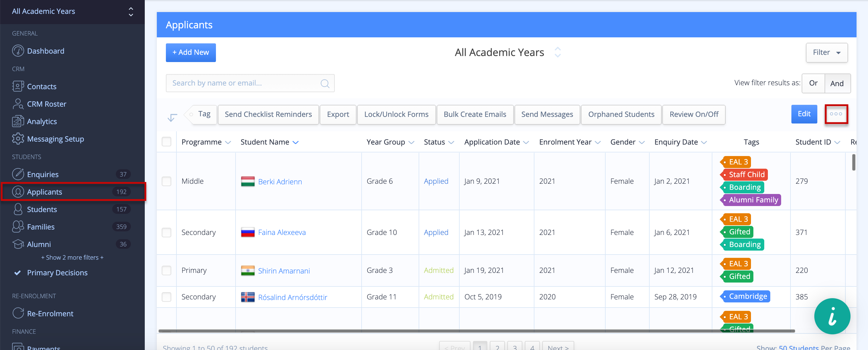Click the Cambridge blue tag

click(745, 296)
